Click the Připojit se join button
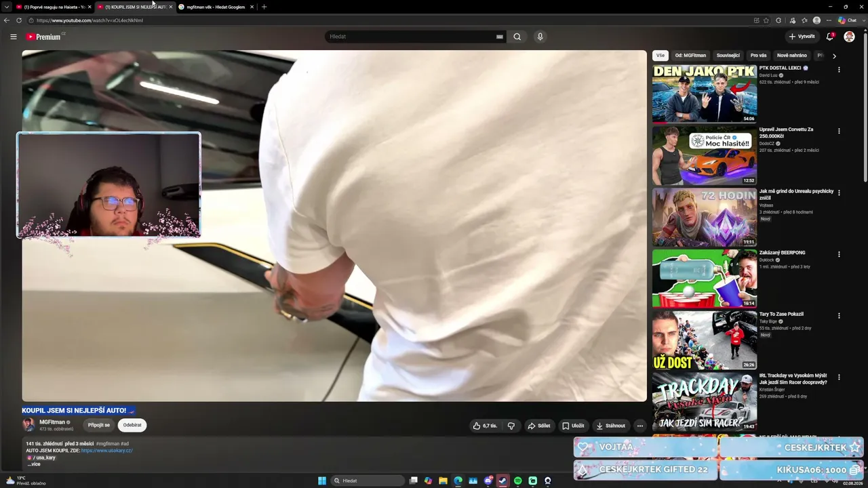 click(x=99, y=425)
